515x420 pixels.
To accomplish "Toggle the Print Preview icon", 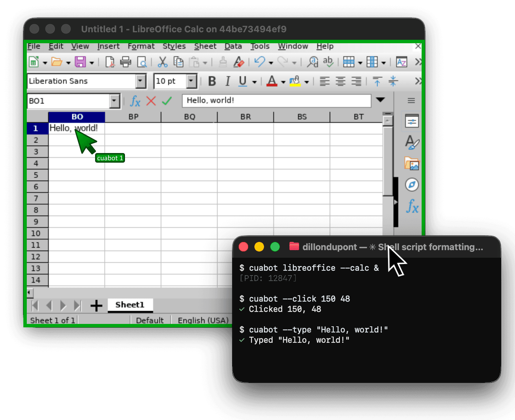I will 142,62.
